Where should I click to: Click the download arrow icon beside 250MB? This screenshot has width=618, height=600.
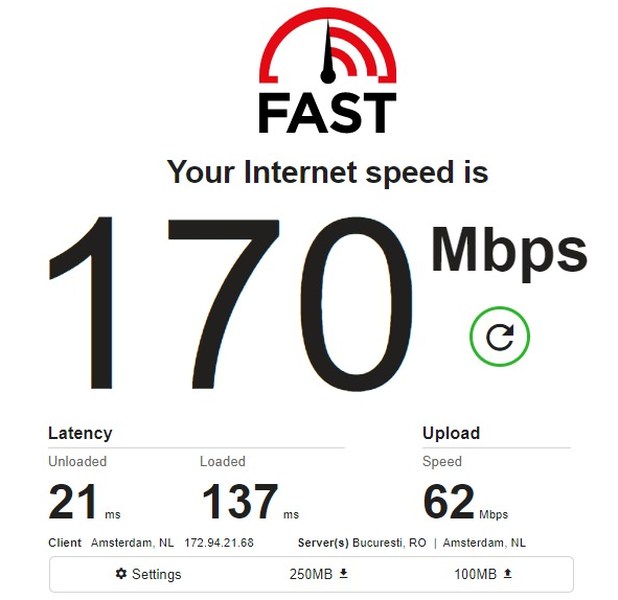pos(344,573)
